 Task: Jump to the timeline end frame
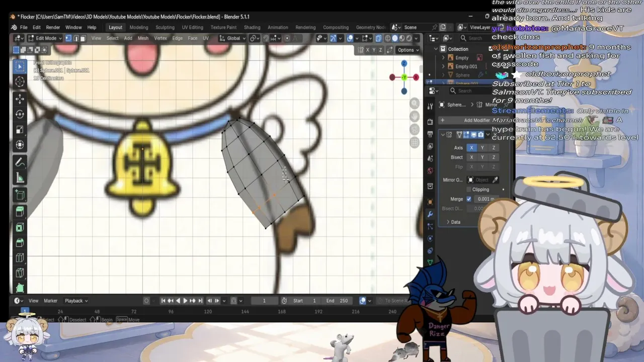tap(200, 301)
